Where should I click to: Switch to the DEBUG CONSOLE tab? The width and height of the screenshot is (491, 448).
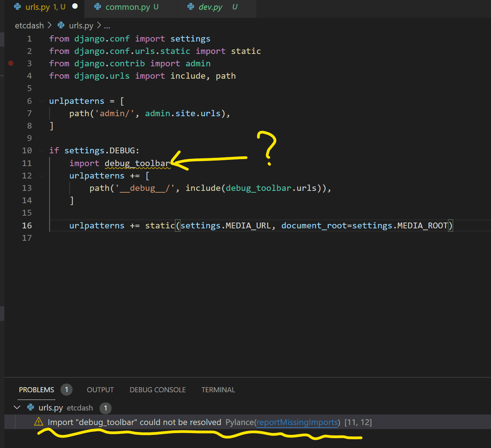(x=157, y=390)
